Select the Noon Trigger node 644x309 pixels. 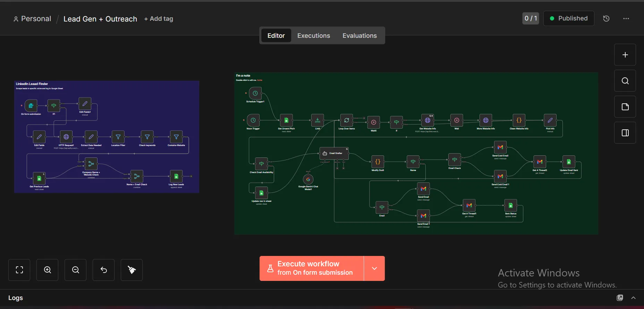tap(253, 120)
